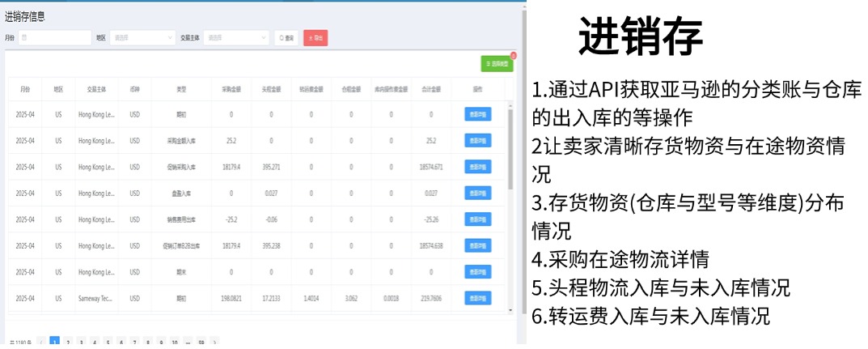Go to page 2 in pagination
This screenshot has width=868, height=349.
(68, 343)
